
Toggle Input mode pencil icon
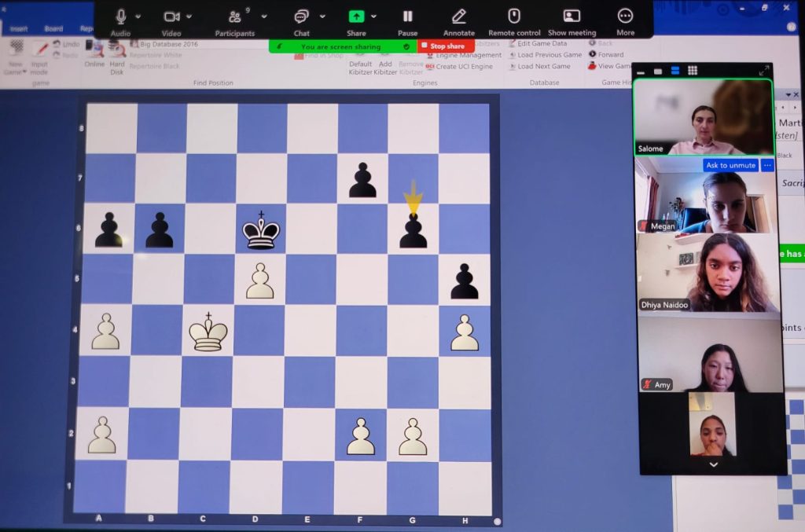pyautogui.click(x=40, y=49)
